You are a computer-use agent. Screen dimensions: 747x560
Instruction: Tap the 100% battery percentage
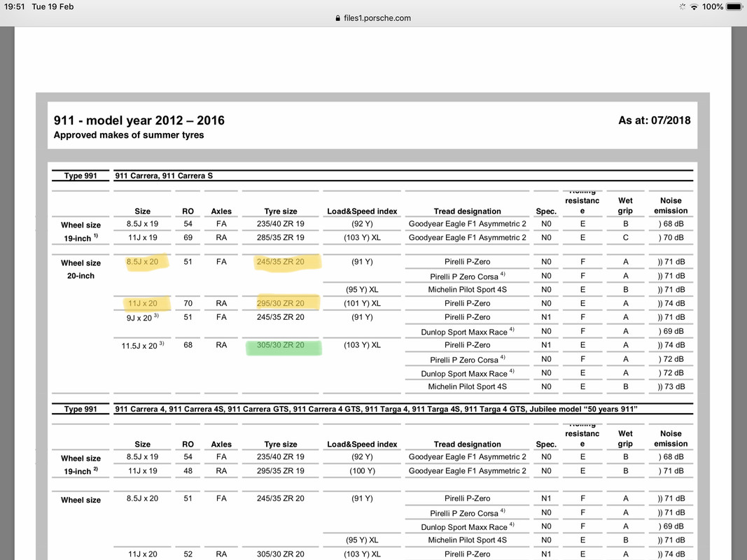tap(712, 7)
